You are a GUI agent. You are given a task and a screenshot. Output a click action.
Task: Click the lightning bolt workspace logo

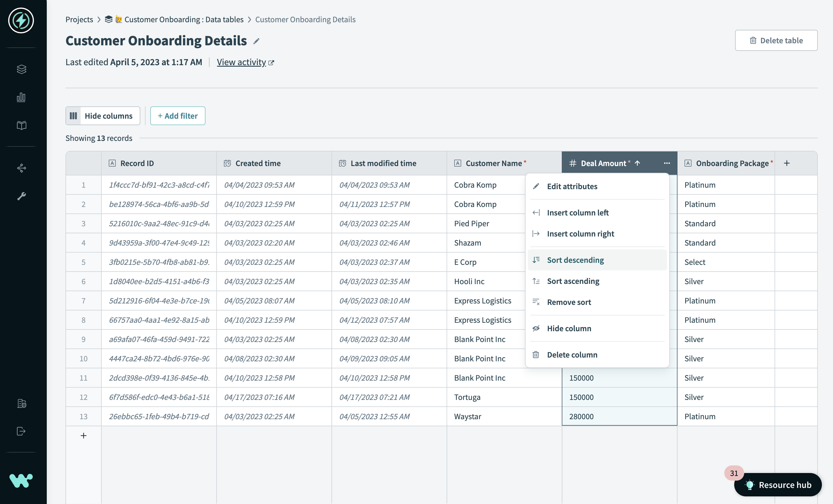point(21,21)
